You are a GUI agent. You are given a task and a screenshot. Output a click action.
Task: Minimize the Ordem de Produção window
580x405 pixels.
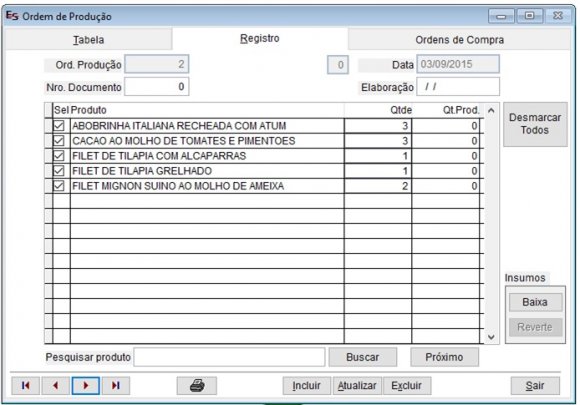pos(501,16)
